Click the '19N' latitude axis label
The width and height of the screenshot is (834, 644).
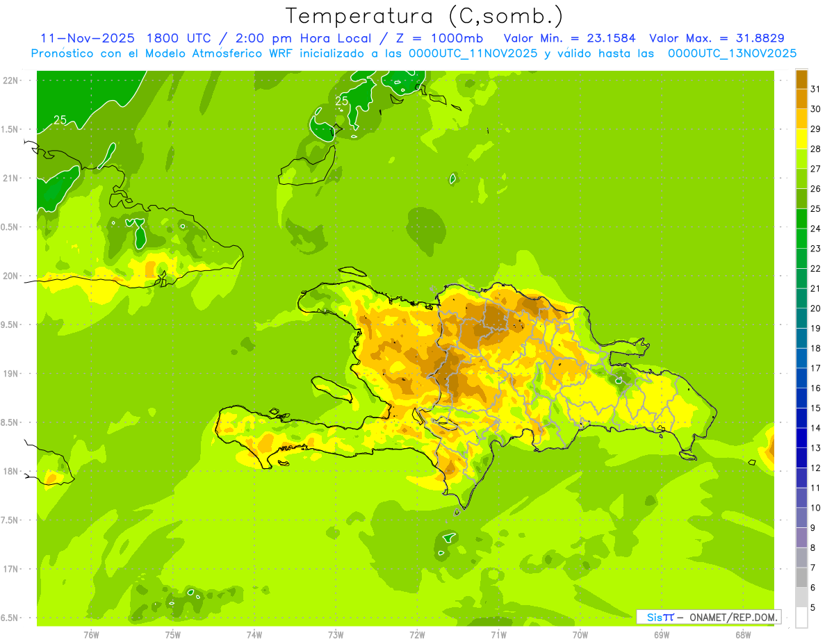[x=10, y=374]
